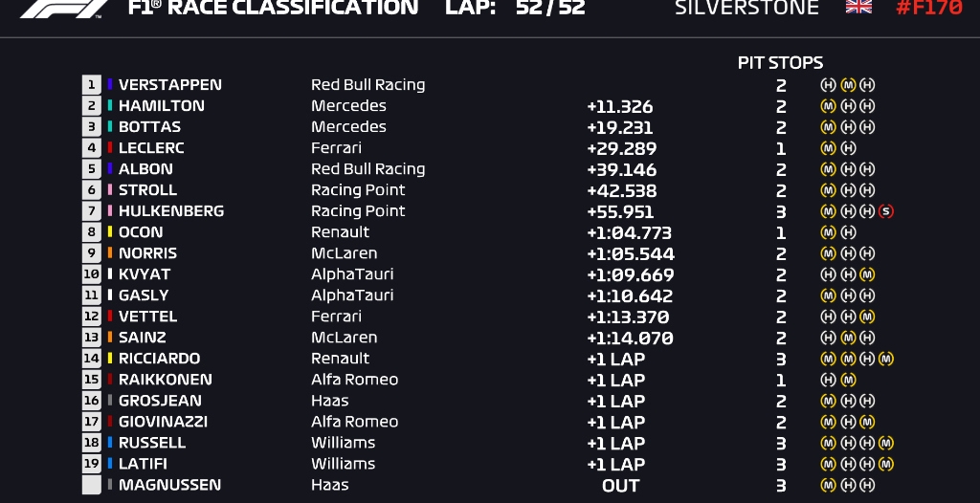This screenshot has width=980, height=503.
Task: Select driver name HAMILTON
Action: click(x=161, y=106)
